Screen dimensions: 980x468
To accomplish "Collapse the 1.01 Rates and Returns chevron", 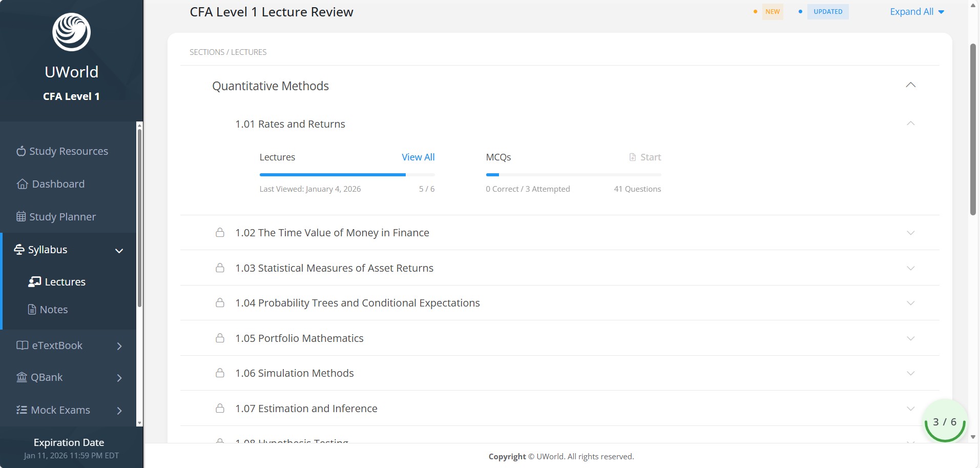I will click(x=910, y=124).
